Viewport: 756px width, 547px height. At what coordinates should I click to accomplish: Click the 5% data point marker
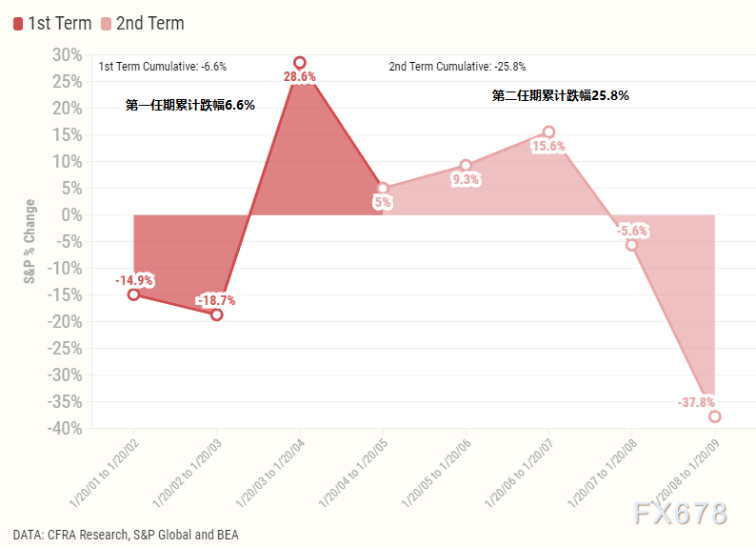(x=383, y=189)
